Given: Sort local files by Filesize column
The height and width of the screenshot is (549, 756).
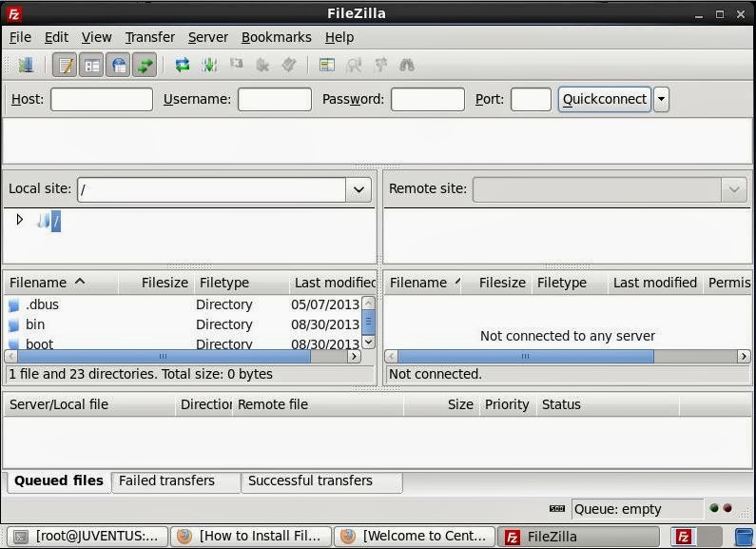Looking at the screenshot, I should (156, 283).
